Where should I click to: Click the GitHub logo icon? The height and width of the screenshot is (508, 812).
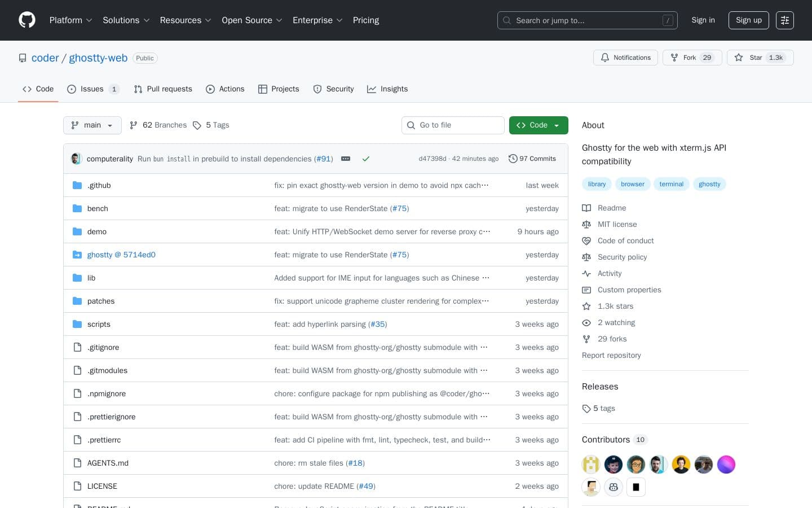[27, 20]
